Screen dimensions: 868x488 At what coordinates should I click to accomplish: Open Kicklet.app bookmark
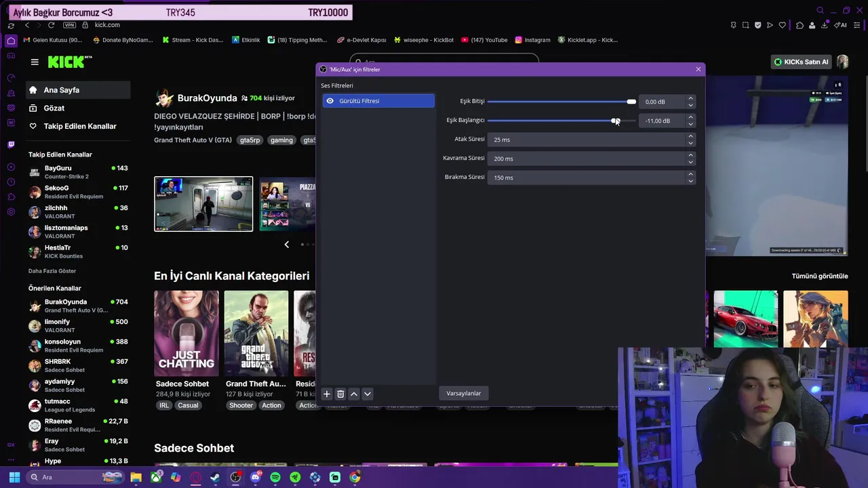(x=588, y=40)
